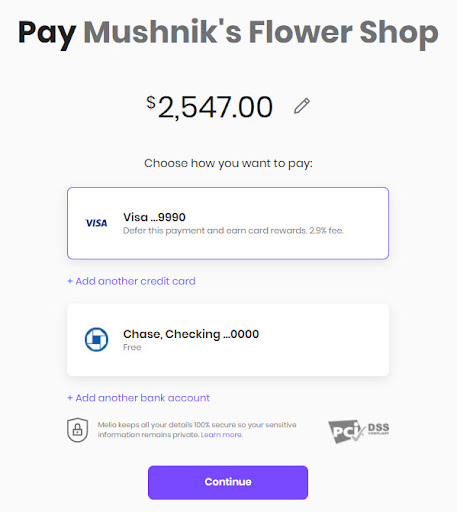Select the Visa ...9990 payment card option
The height and width of the screenshot is (512, 457).
228,223
